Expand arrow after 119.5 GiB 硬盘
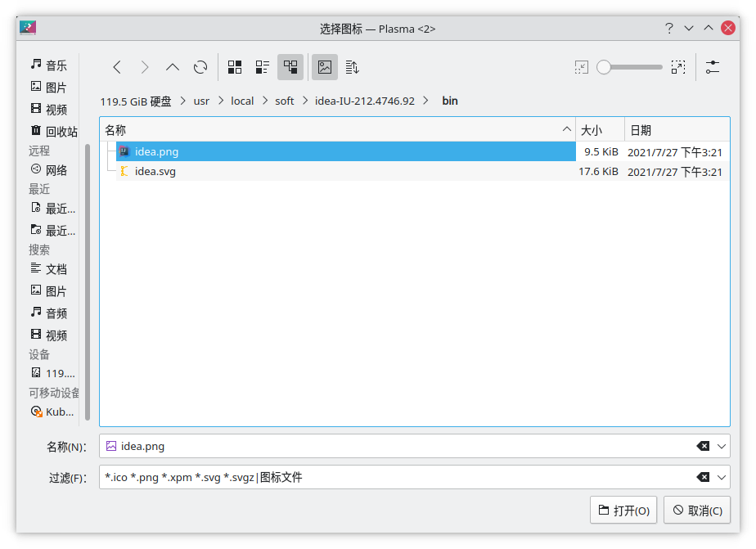The height and width of the screenshot is (549, 756). (x=183, y=101)
